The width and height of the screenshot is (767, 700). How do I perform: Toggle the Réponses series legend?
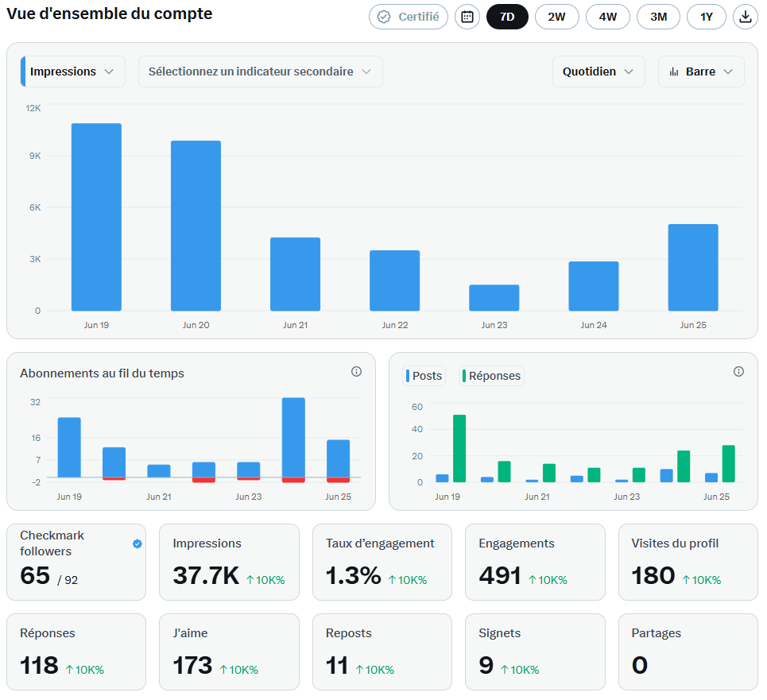tap(492, 376)
